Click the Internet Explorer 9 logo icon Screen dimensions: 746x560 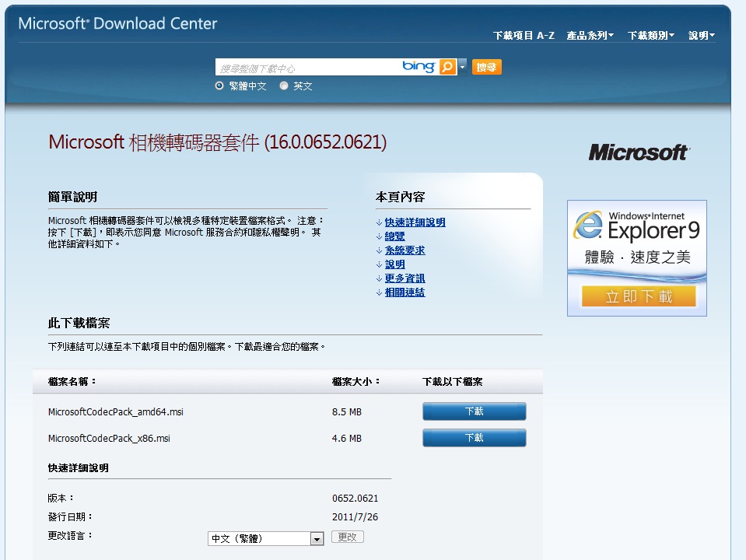(588, 225)
